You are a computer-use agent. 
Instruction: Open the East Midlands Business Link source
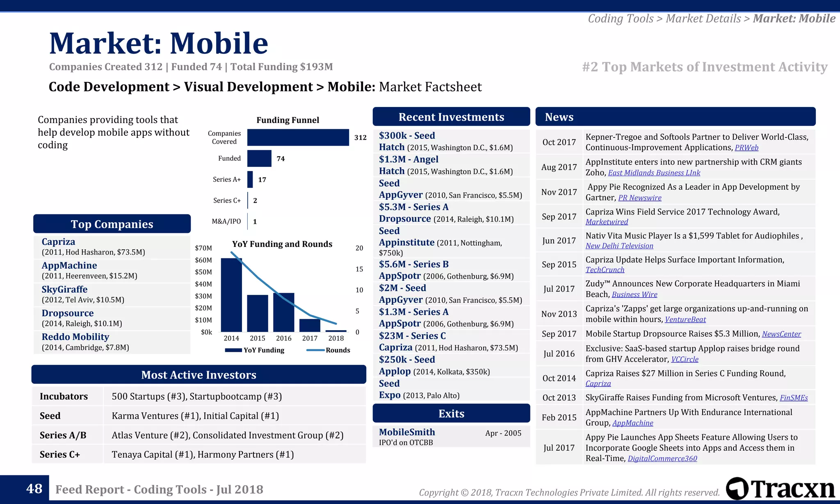[654, 173]
